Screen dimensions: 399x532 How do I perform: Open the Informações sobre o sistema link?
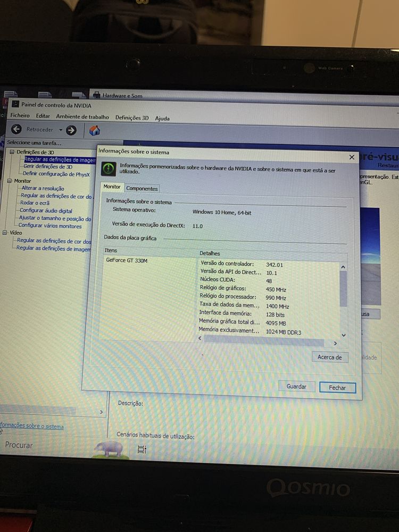coord(32,426)
